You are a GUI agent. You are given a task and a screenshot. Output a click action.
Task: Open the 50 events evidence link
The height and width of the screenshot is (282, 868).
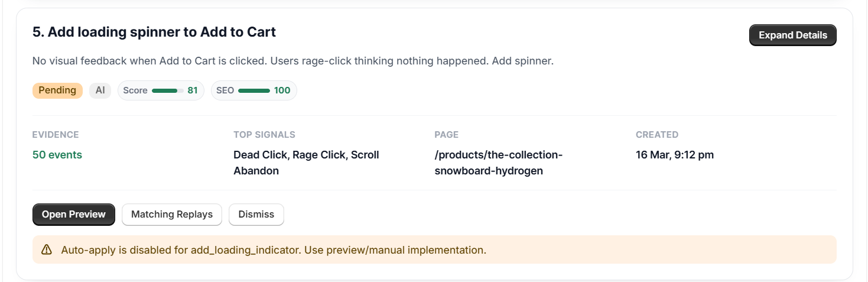57,155
